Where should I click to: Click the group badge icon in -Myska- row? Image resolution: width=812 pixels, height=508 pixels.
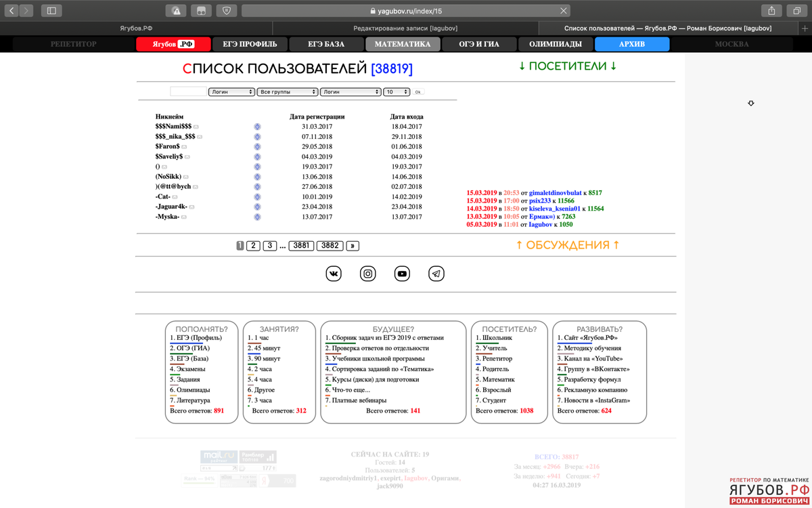tap(257, 217)
